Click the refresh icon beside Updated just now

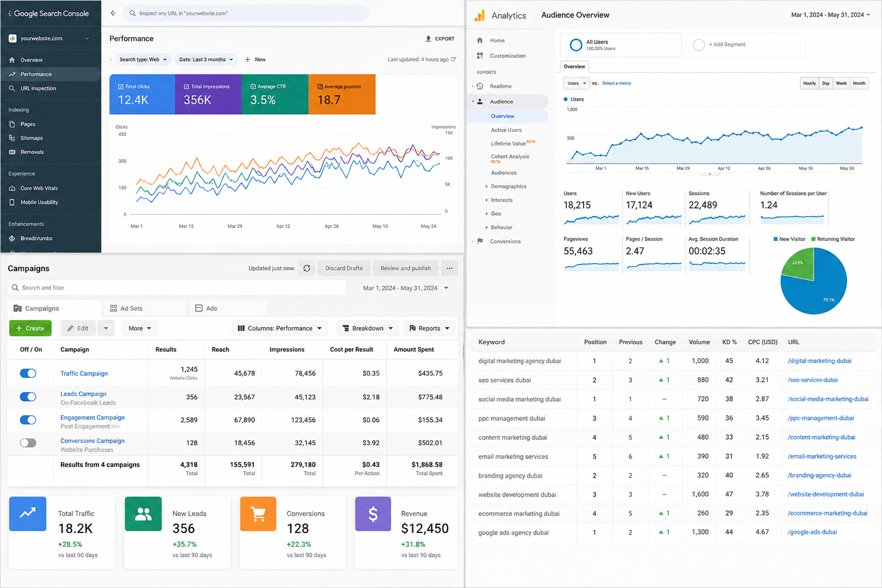click(x=307, y=268)
